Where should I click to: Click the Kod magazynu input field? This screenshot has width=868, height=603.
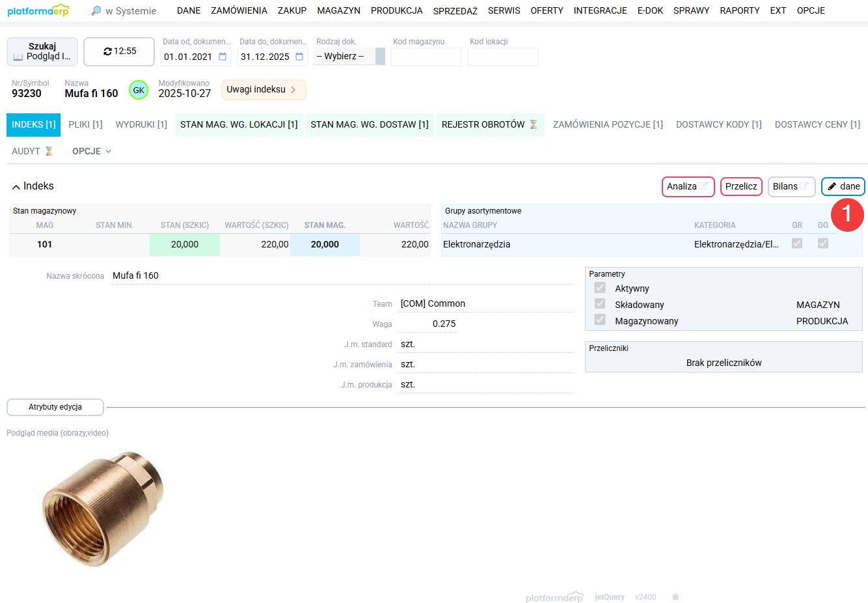(x=426, y=57)
